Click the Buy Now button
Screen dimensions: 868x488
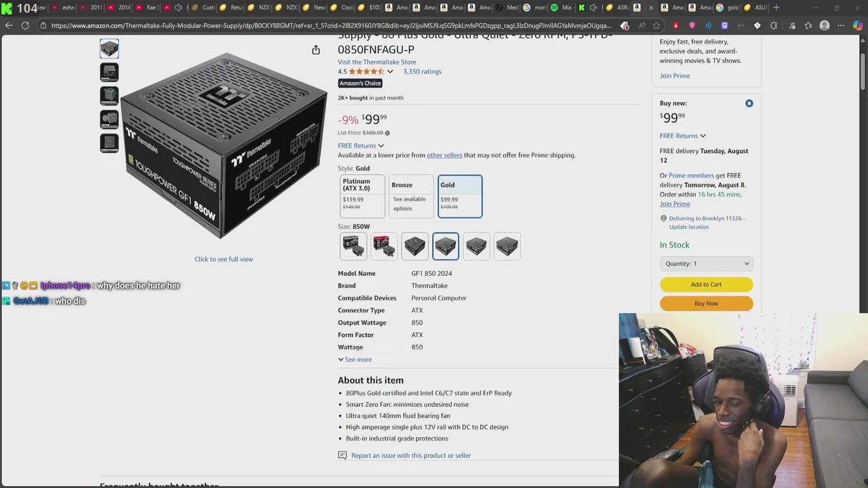(x=706, y=304)
